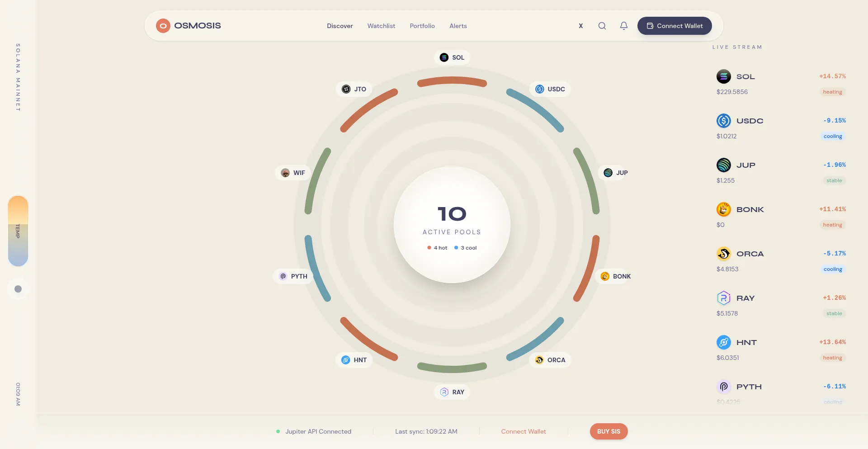Select SOL coin icon in live stream
The width and height of the screenshot is (868, 449).
pos(723,76)
